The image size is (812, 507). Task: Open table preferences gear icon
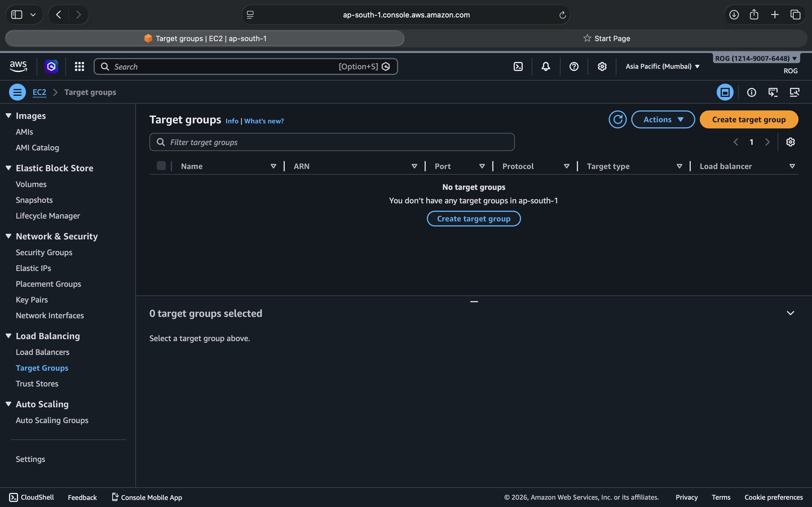pos(790,142)
